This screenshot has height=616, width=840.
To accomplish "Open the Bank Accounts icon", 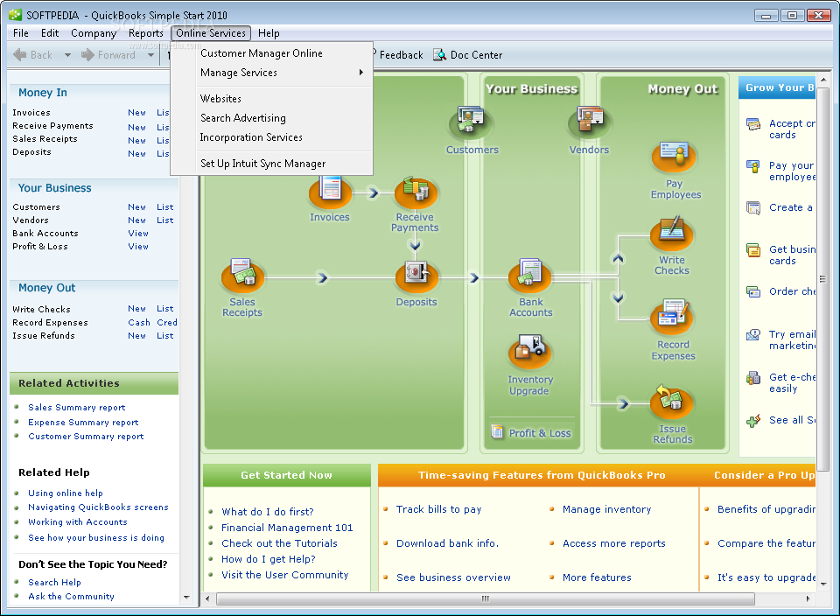I will (530, 276).
